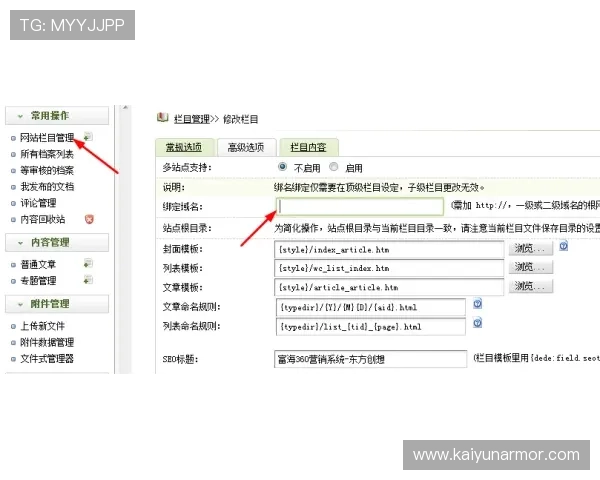Click the 站点根目录 label
Image resolution: width=600 pixels, height=480 pixels.
point(187,228)
